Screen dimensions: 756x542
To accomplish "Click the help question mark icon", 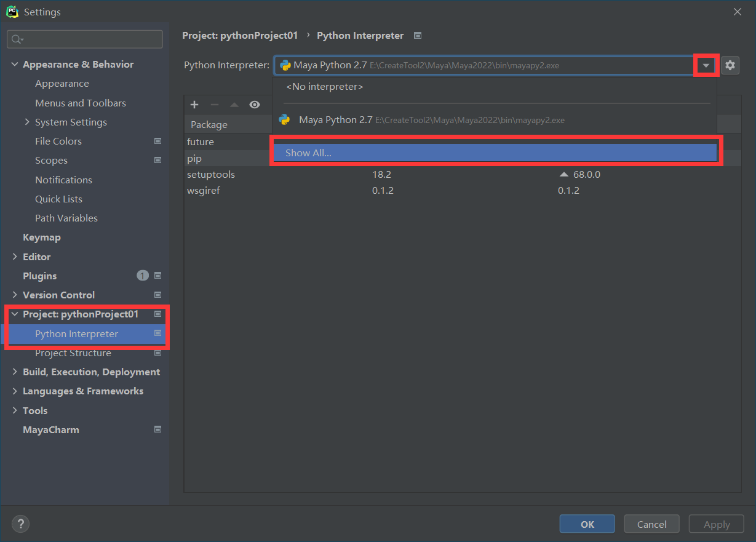I will pyautogui.click(x=20, y=524).
